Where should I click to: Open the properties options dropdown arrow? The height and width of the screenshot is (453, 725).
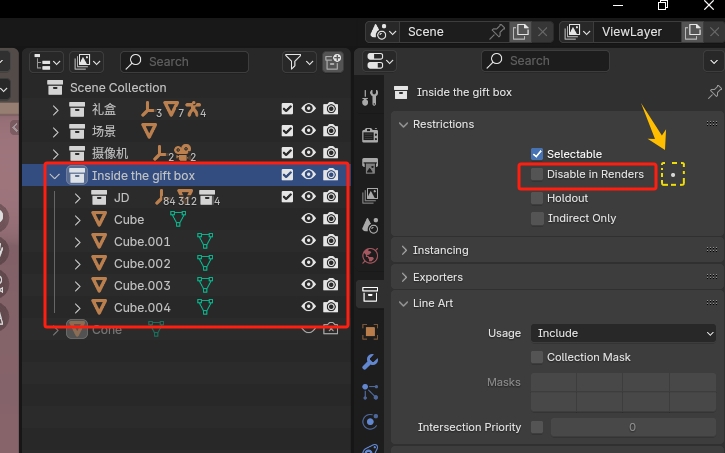[x=714, y=61]
